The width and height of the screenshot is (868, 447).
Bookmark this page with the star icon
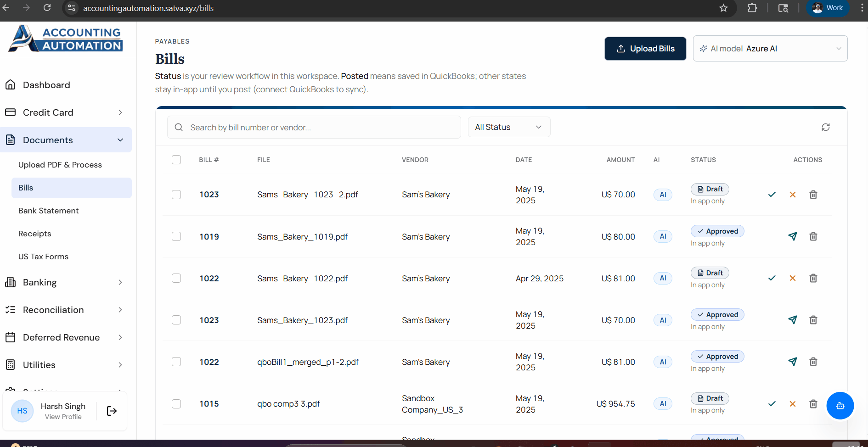[723, 8]
